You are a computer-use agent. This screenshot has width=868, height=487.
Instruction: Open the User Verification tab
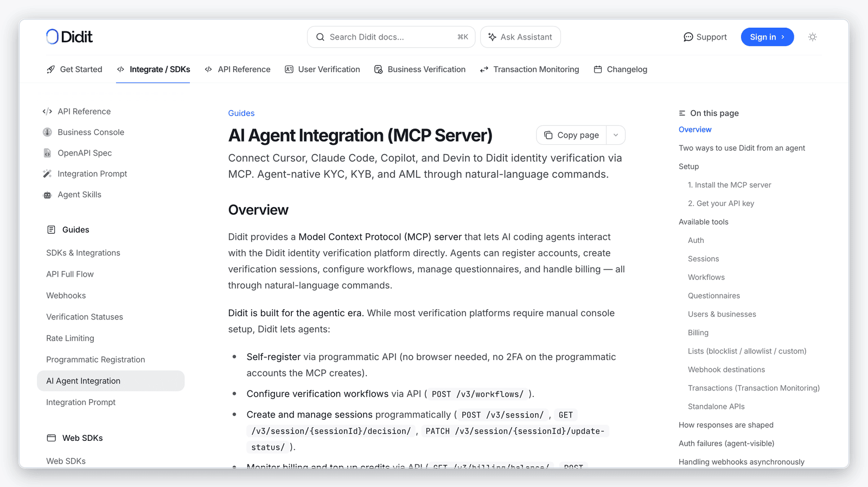click(322, 69)
